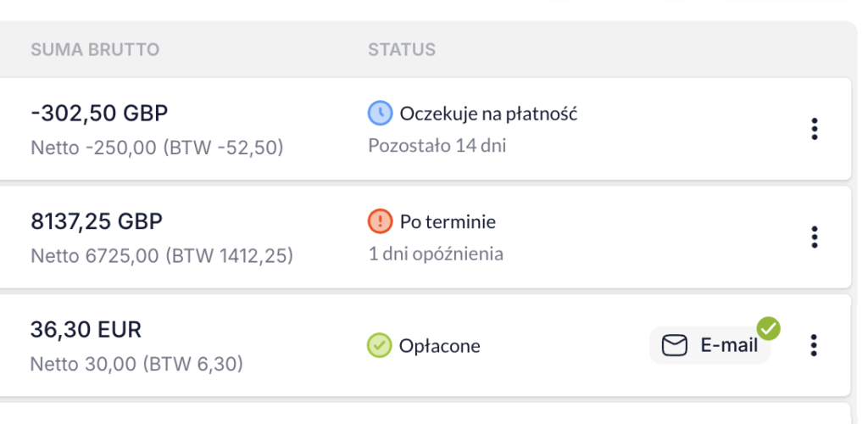Click the Oczekuje na płatność status label

(489, 114)
